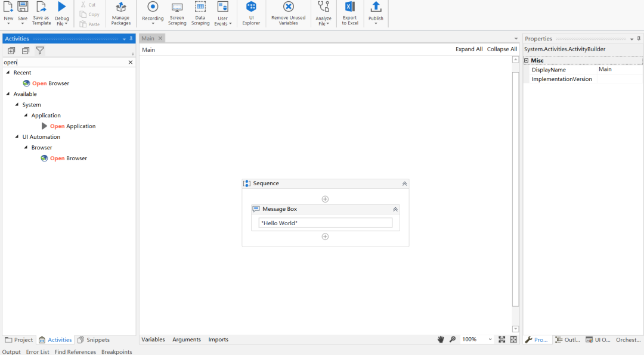The height and width of the screenshot is (355, 644).
Task: Click Cut in the ribbon
Action: [88, 5]
